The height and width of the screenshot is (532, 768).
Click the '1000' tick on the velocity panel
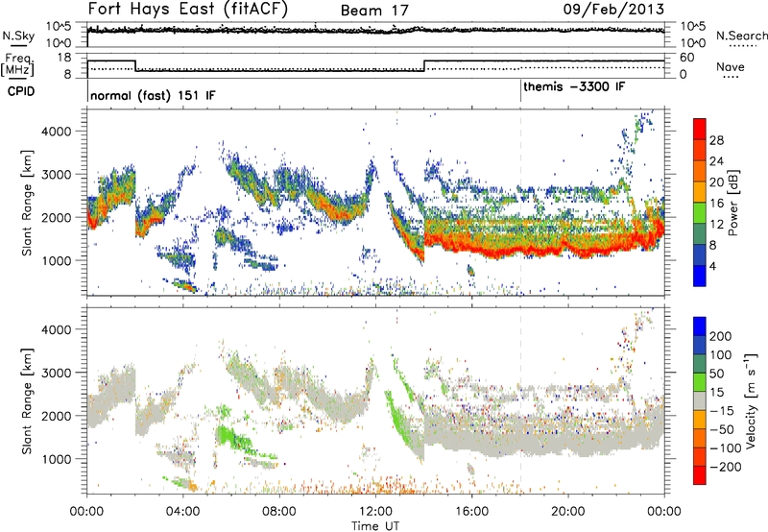(57, 459)
